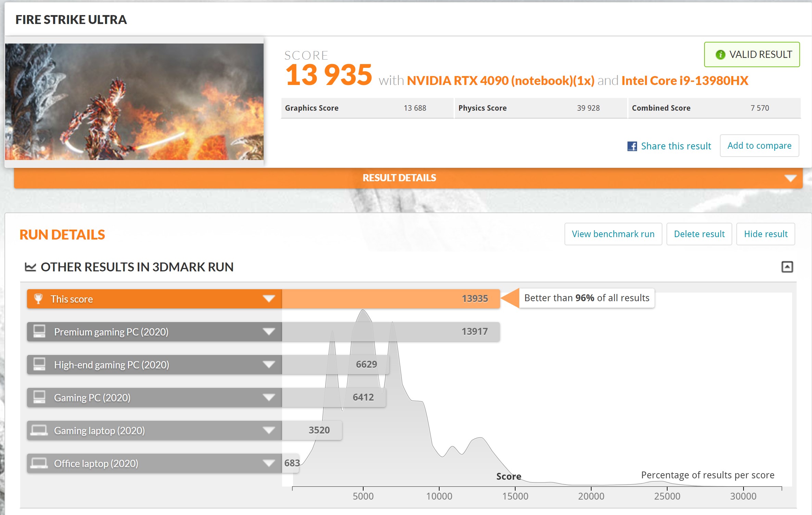Click the green valid result info icon
The height and width of the screenshot is (515, 812).
click(x=720, y=55)
